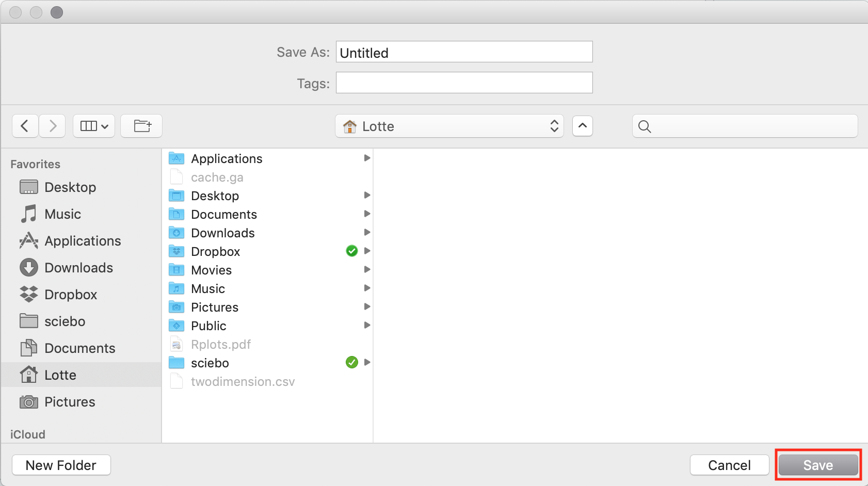
Task: Select the sciebo folder in the file list
Action: (210, 363)
